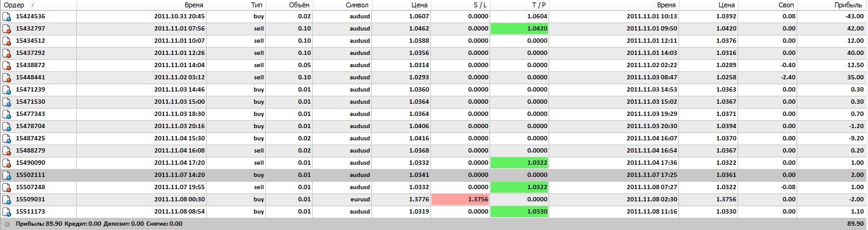Click the green take profit cell 1.0420
The width and height of the screenshot is (868, 230).
pos(520,29)
